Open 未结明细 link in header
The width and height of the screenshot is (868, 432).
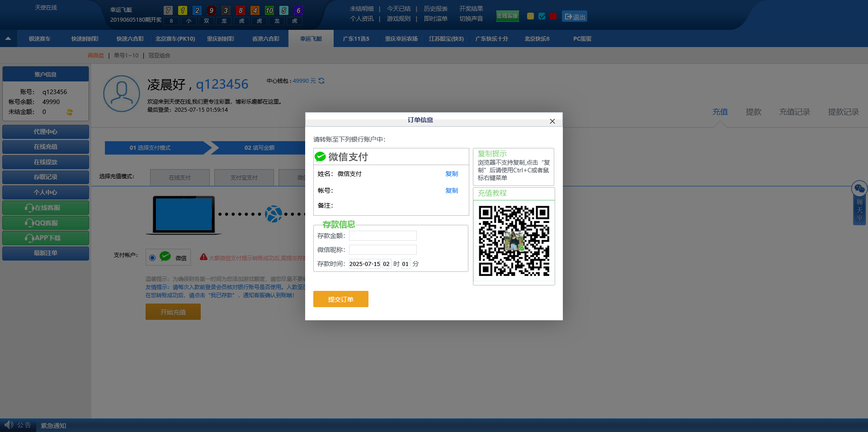click(x=362, y=9)
